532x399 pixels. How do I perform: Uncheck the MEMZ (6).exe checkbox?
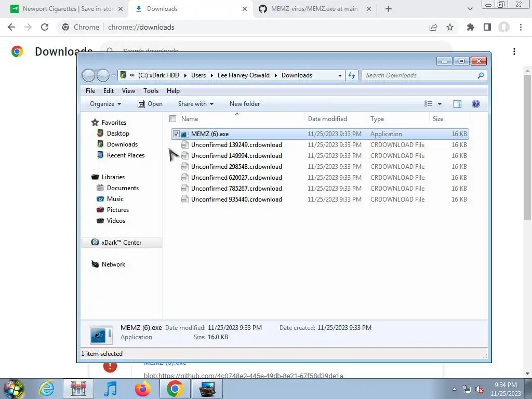point(176,134)
